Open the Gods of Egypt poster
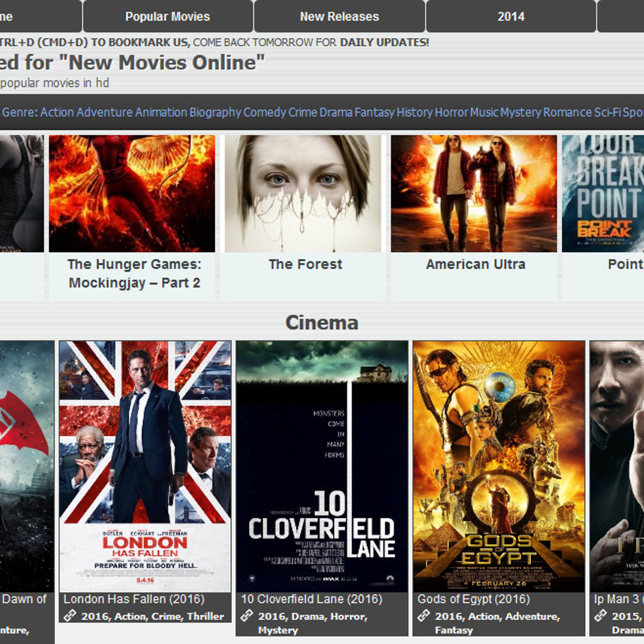 pos(499,466)
